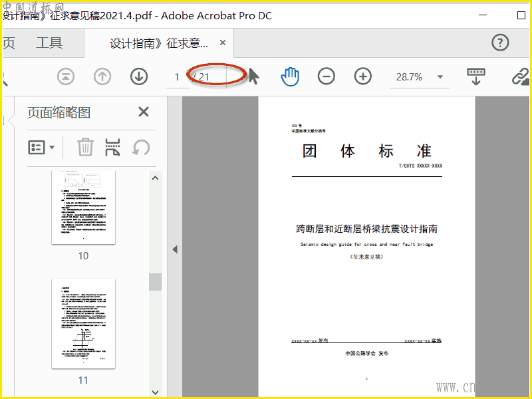Delete selected page with trash icon
532x399 pixels.
coord(85,147)
